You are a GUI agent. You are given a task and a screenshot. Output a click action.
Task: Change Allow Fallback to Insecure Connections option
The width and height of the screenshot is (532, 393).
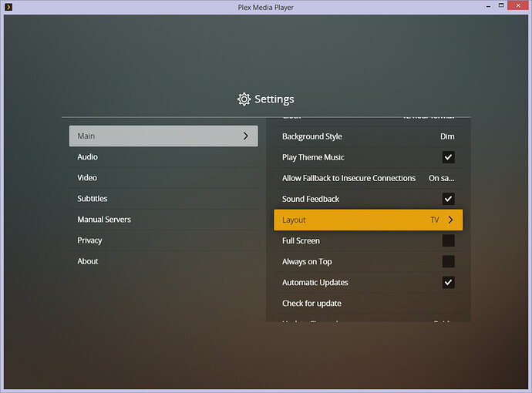[x=368, y=178]
